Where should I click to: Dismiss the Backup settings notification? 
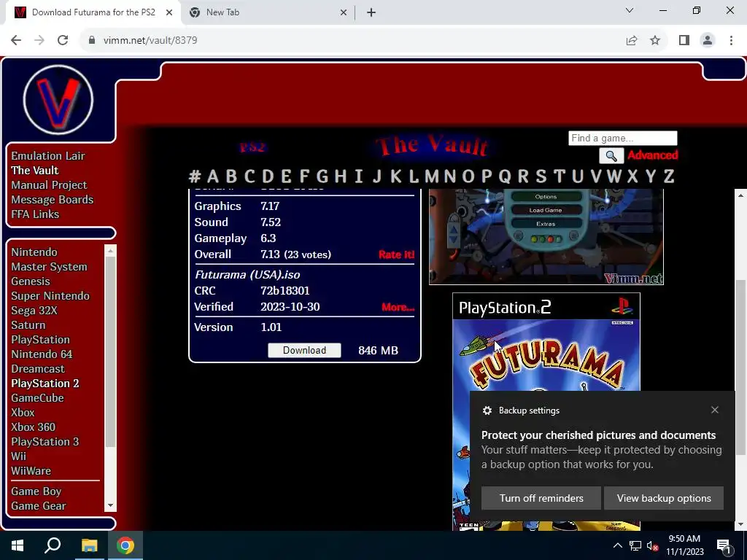point(715,410)
